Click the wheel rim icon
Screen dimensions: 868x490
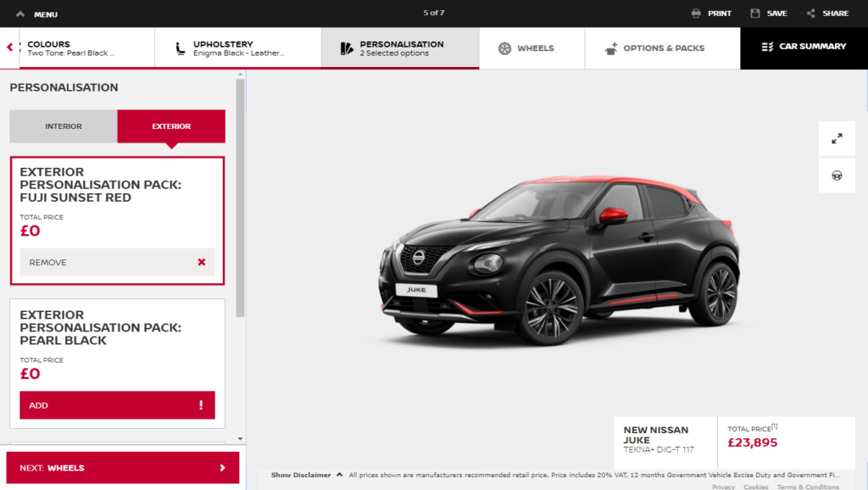504,48
